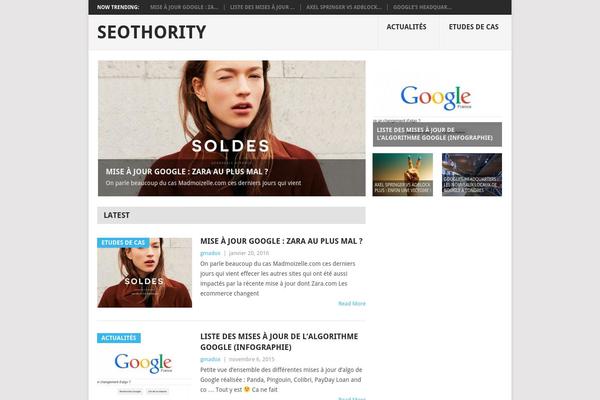The image size is (600, 400).
Task: Open article title 'Liste des mises à jour de l'algorithme Google (Infographie)'
Action: pos(279,342)
